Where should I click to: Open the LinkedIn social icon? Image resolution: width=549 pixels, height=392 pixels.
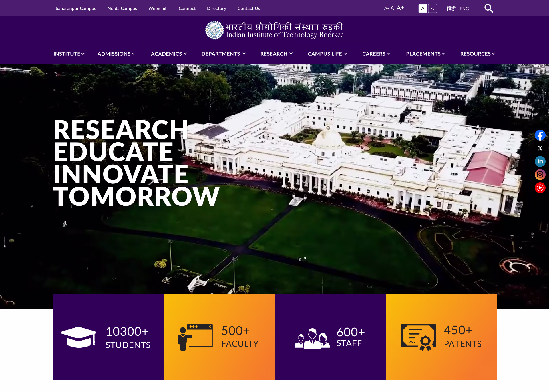pos(540,161)
